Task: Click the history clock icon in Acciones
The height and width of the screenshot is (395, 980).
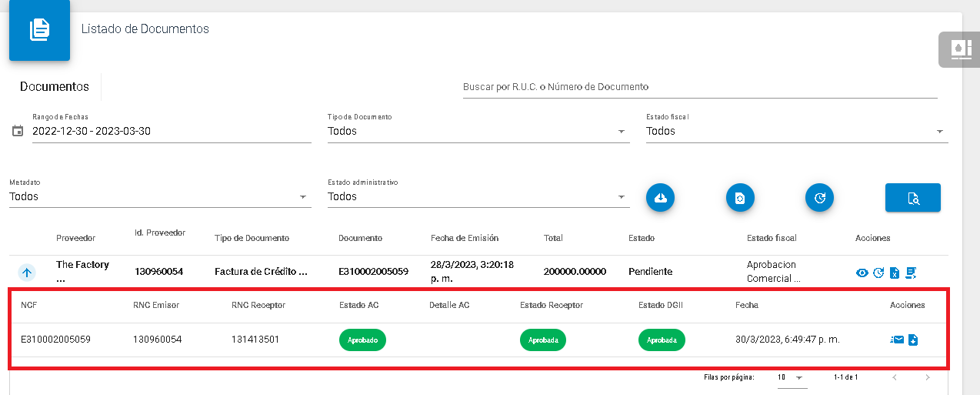Action: (x=878, y=273)
